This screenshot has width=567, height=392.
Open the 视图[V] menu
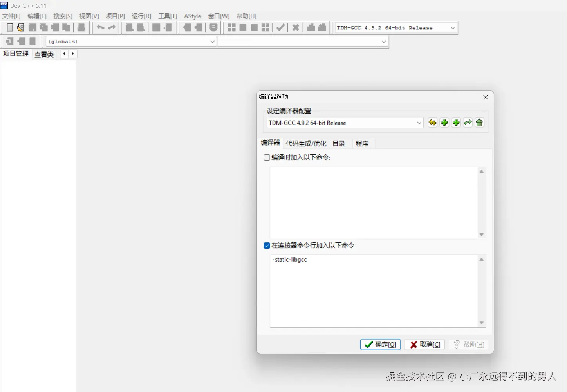pos(89,16)
